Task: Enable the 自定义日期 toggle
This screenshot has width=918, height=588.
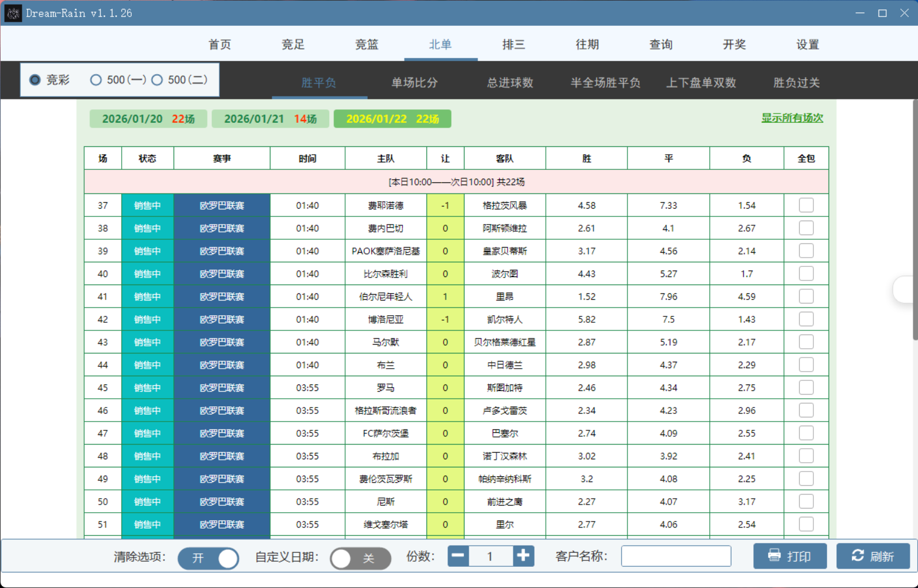Action: pyautogui.click(x=360, y=558)
